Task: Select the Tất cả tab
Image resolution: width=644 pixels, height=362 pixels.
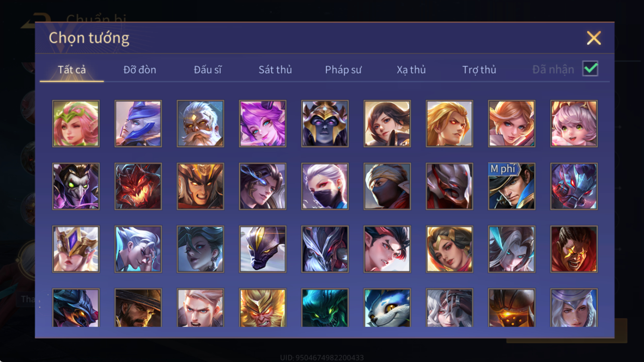Action: (x=72, y=70)
